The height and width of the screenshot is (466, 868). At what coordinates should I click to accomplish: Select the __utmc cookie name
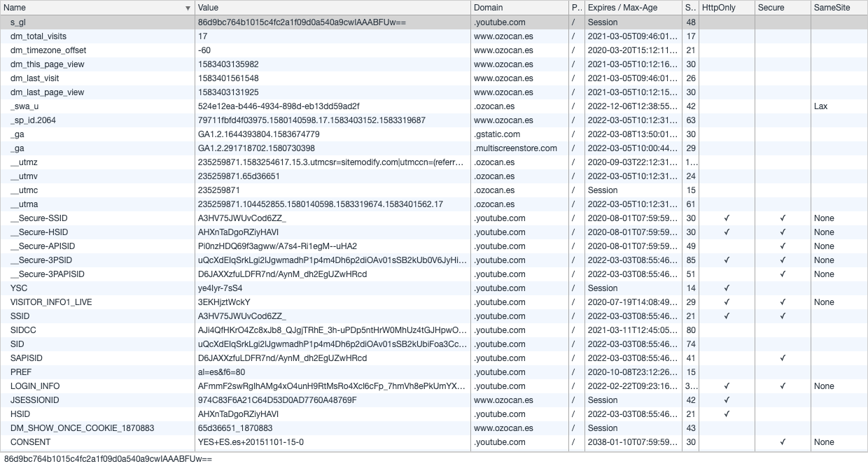(x=24, y=190)
